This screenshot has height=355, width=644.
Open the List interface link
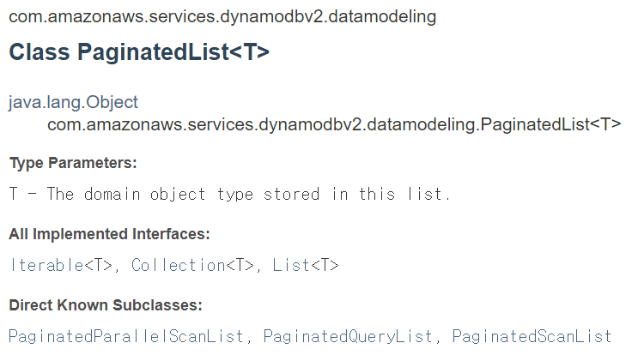[x=291, y=265]
